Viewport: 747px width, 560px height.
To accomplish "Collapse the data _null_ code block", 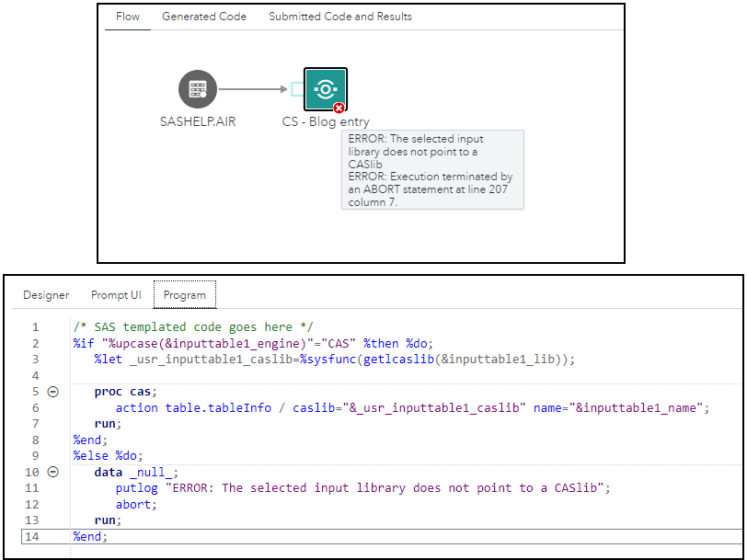I will [x=53, y=472].
